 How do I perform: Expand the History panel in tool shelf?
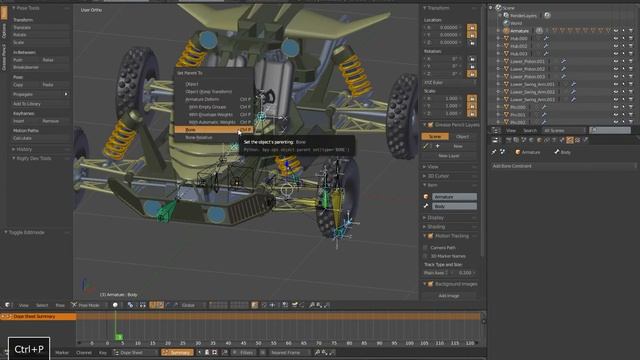click(14, 149)
